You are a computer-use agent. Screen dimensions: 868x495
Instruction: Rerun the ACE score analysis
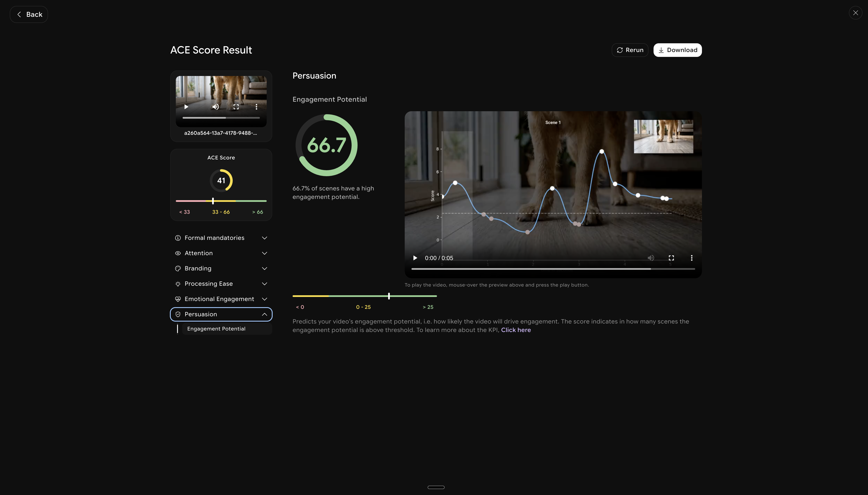pos(630,50)
